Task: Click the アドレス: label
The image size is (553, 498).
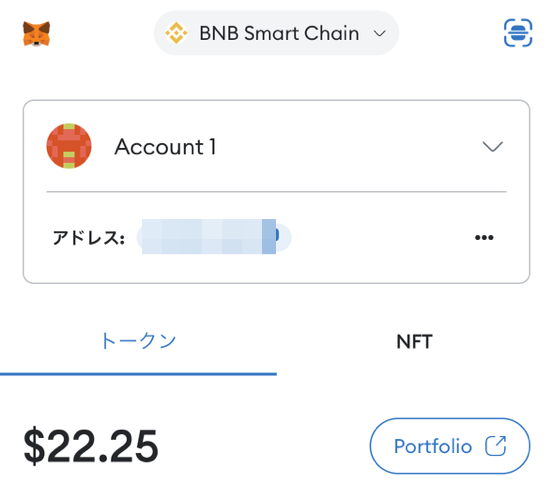Action: pos(89,237)
